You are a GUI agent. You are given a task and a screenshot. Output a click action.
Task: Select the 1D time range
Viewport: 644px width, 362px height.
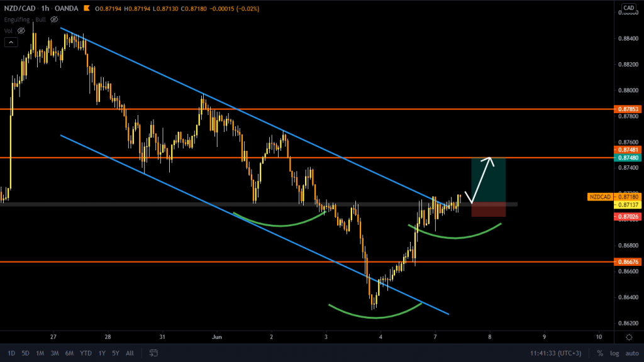pos(11,353)
